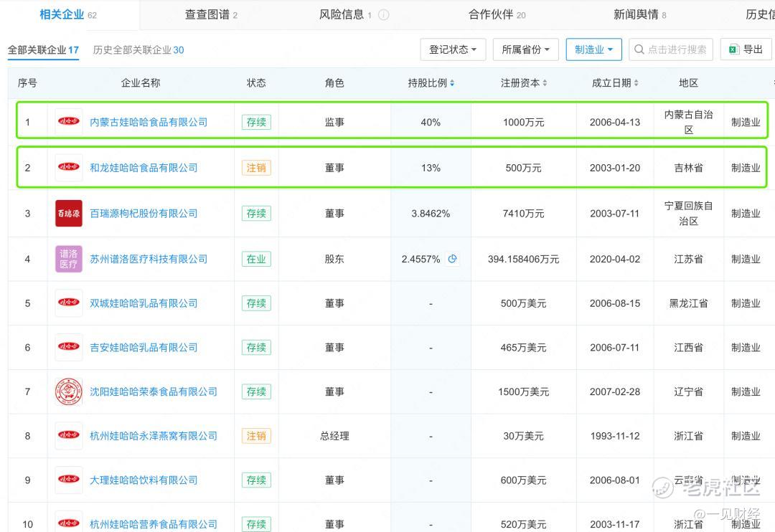
Task: Click the 7410万元 registered capital cell
Action: (x=523, y=214)
